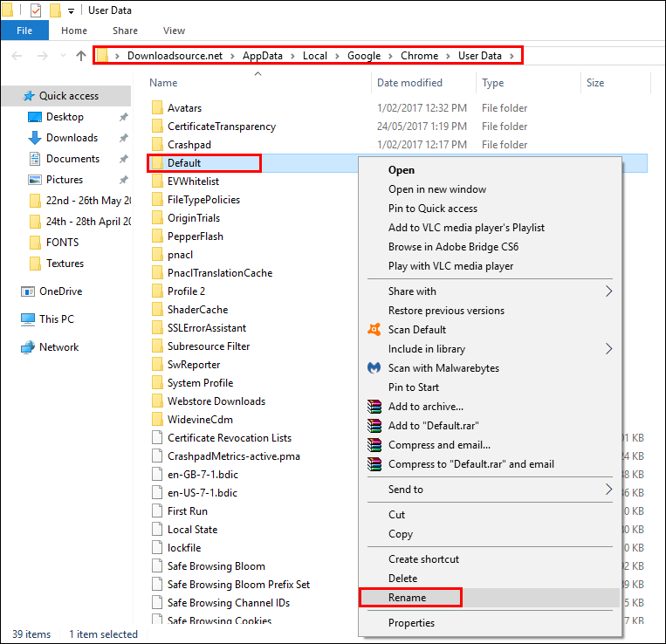Sort by the Type column header

(x=492, y=83)
